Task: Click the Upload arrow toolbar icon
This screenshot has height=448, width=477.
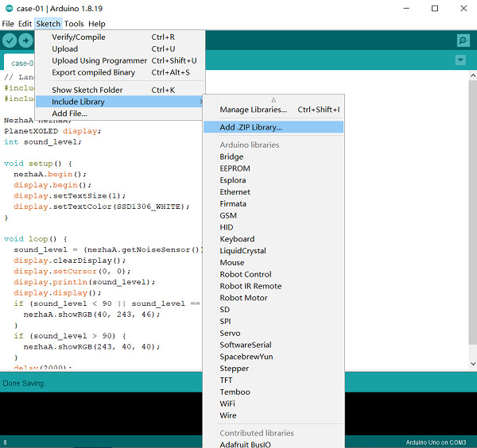Action: pyautogui.click(x=25, y=41)
